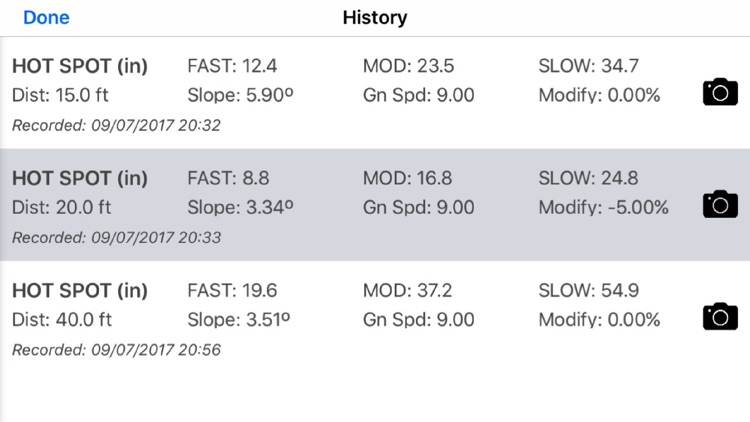Tap the FAST: 8.8 value
Screen dimensions: 750x422
click(x=228, y=178)
